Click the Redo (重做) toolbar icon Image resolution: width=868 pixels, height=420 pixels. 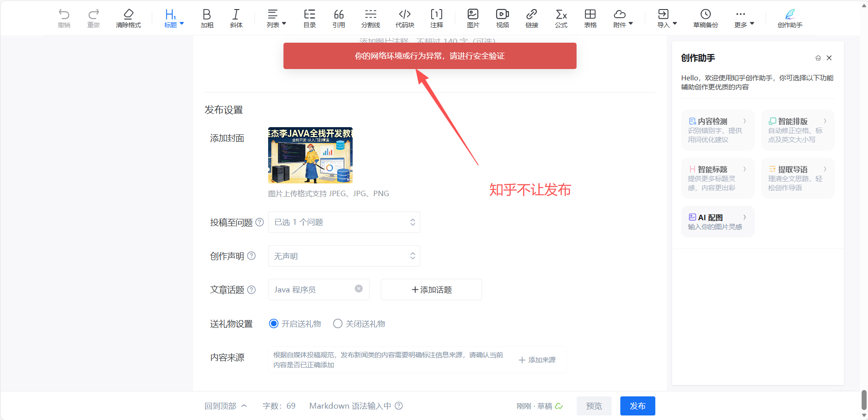[94, 19]
